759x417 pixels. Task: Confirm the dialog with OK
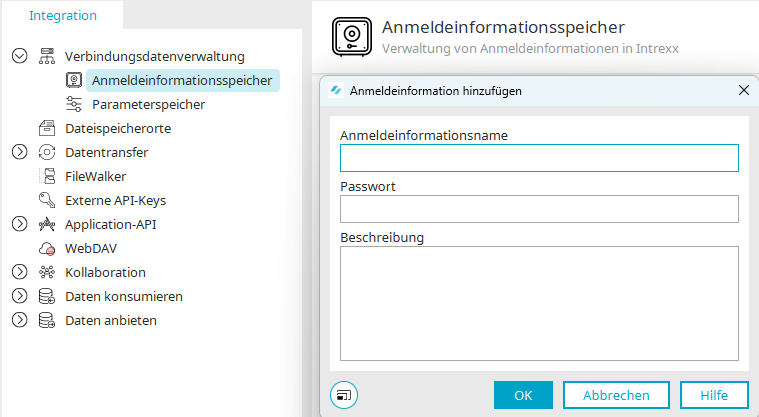tap(523, 395)
